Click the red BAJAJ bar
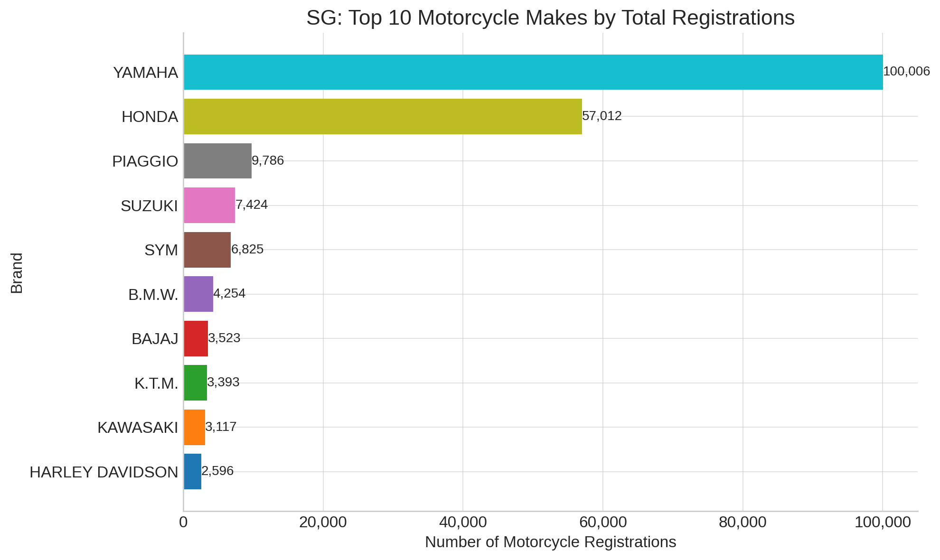 [x=196, y=338]
